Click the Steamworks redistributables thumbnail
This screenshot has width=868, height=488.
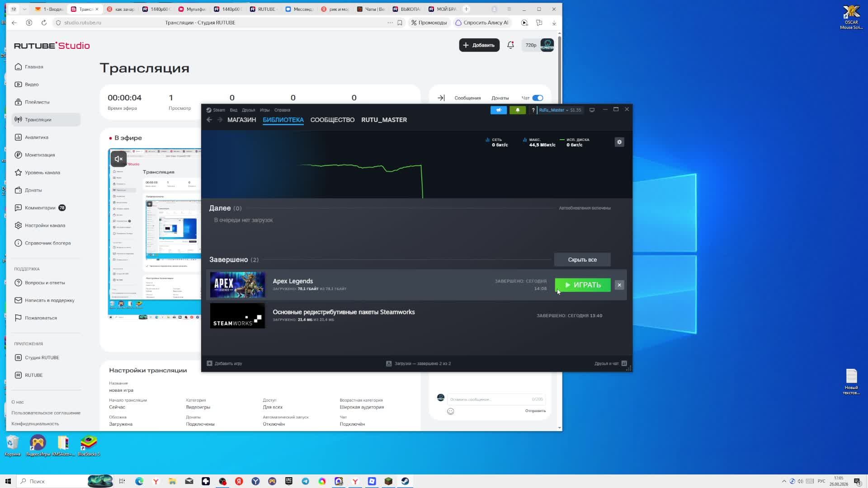(x=237, y=315)
